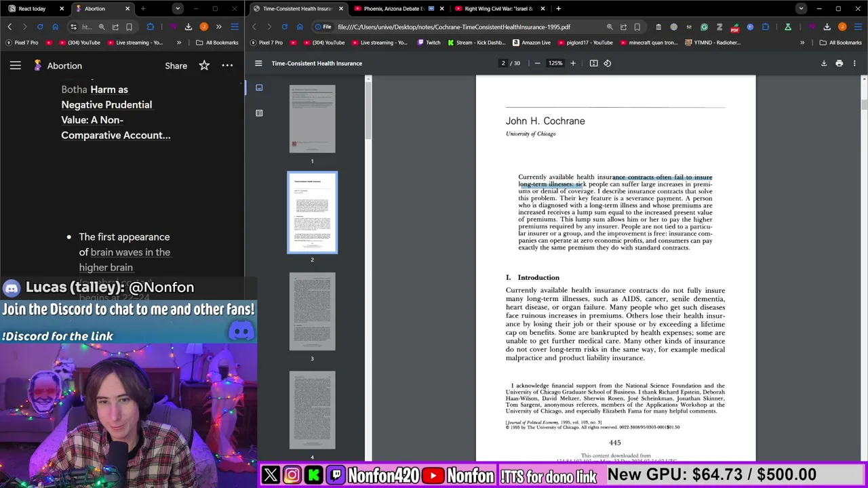Open page 1 thumbnail
Viewport: 868px width, 488px height.
click(312, 119)
